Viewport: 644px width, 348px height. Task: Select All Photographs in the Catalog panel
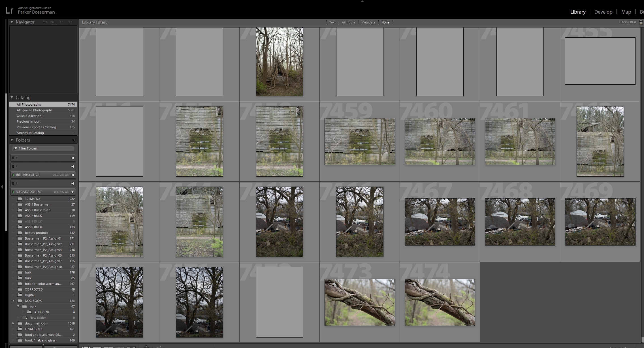(29, 104)
